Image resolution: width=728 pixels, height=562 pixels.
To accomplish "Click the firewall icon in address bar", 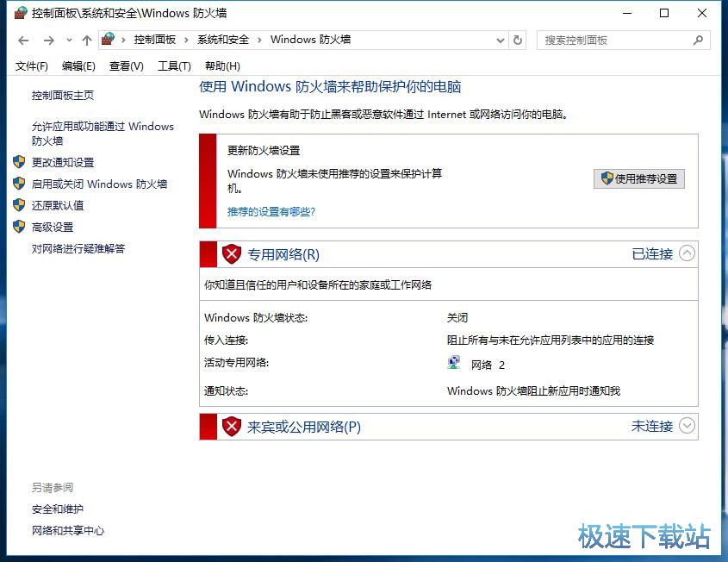I will [x=109, y=39].
